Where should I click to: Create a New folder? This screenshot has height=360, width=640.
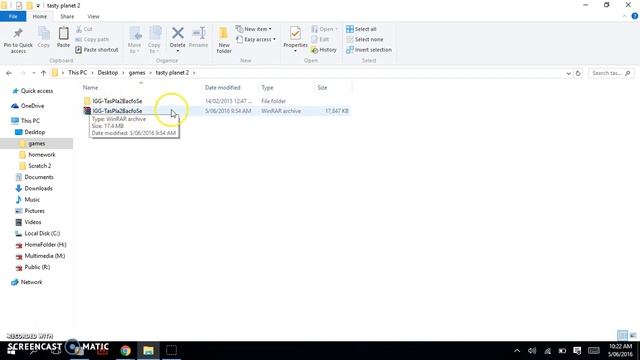[224, 40]
